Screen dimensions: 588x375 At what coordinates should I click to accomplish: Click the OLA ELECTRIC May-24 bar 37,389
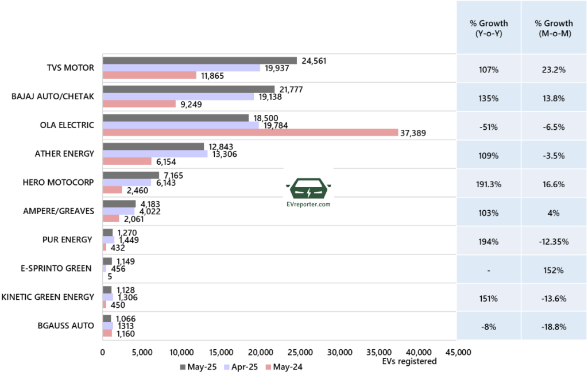click(x=250, y=133)
